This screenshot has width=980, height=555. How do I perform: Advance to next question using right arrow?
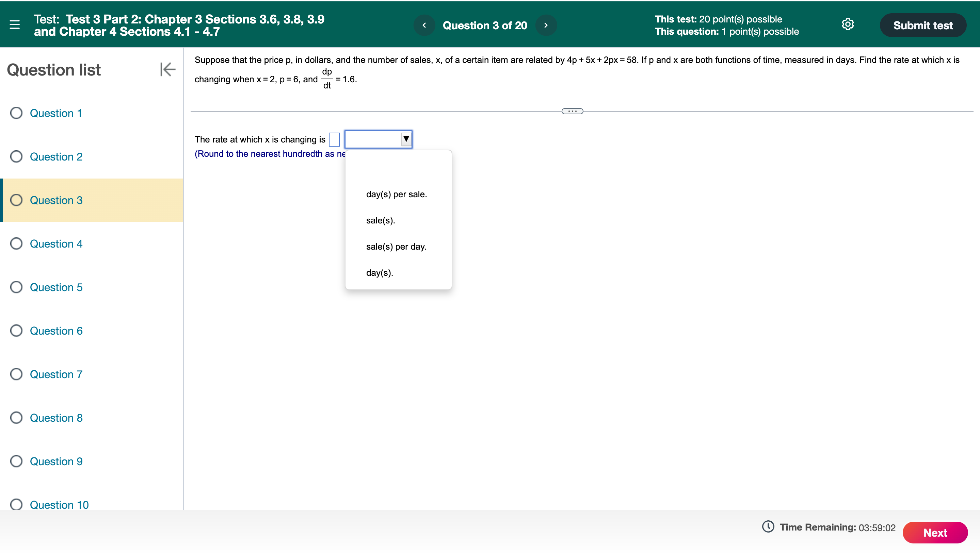point(546,25)
